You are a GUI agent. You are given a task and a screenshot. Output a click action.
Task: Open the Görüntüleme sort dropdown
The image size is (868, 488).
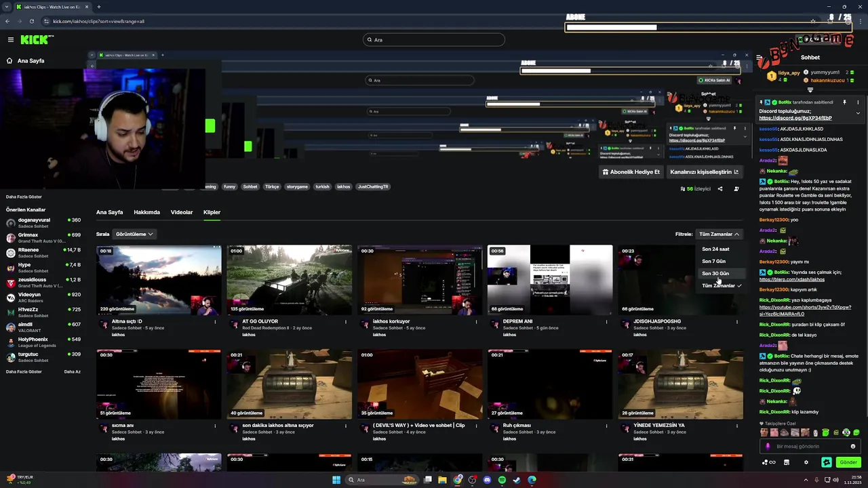[134, 234]
